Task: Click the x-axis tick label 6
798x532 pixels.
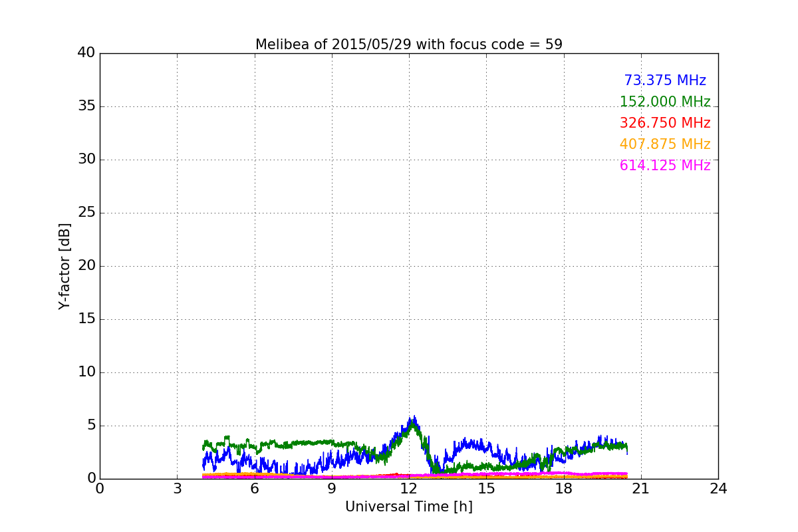Action: [x=255, y=489]
